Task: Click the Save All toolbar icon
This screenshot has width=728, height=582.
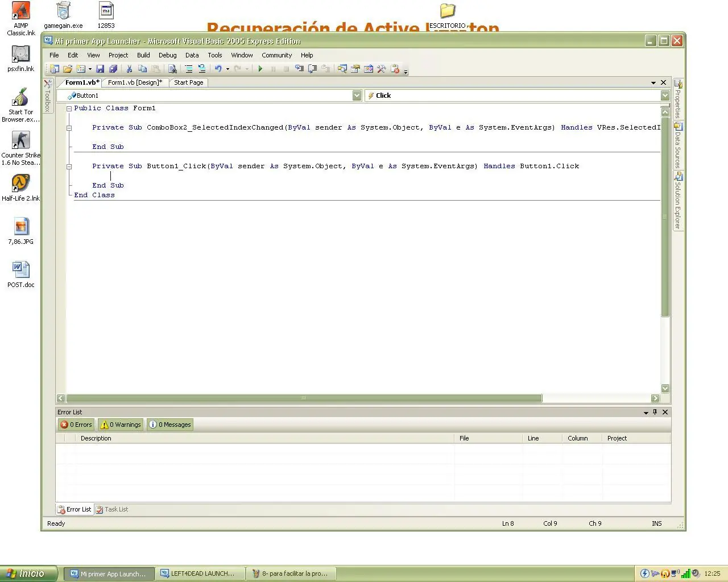Action: click(113, 69)
